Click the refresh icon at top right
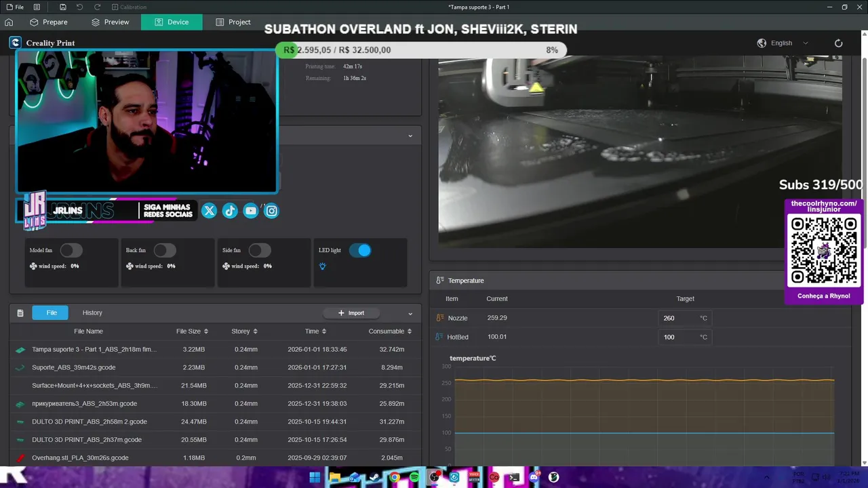This screenshot has width=868, height=488. coord(838,43)
